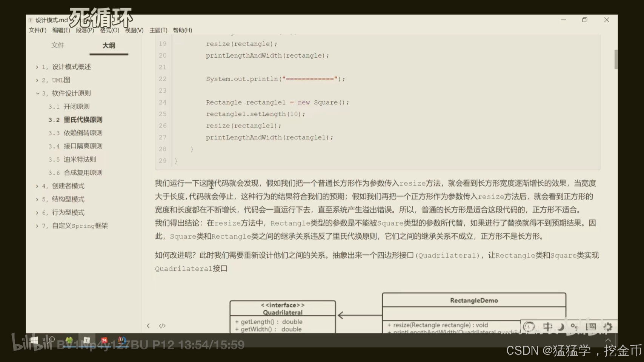Viewport: 644px width, 362px height.
Task: Jump to 设计模式概述 outline entry
Action: (x=66, y=67)
